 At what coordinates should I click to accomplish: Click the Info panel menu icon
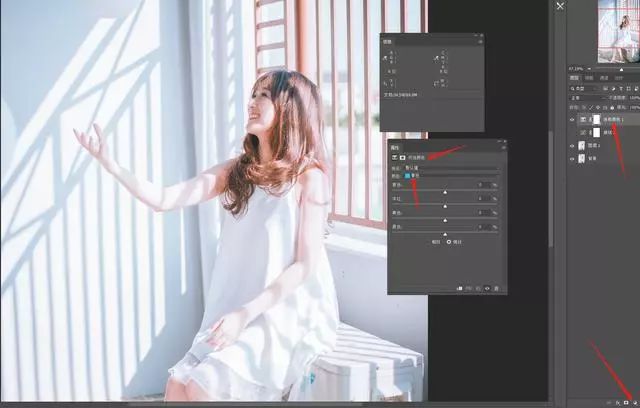(480, 42)
